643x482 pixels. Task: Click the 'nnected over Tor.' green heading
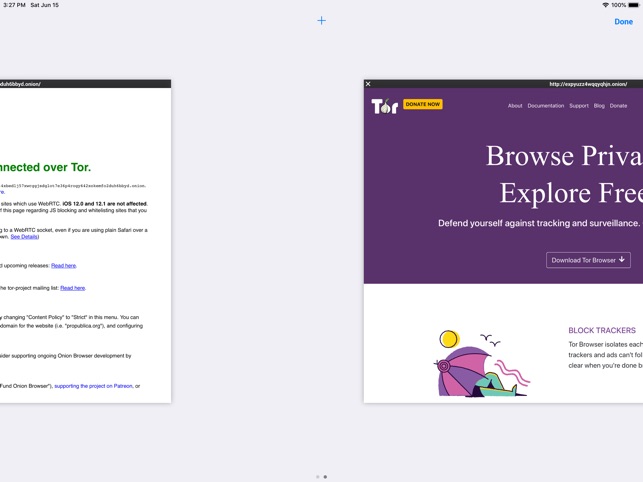pos(45,167)
